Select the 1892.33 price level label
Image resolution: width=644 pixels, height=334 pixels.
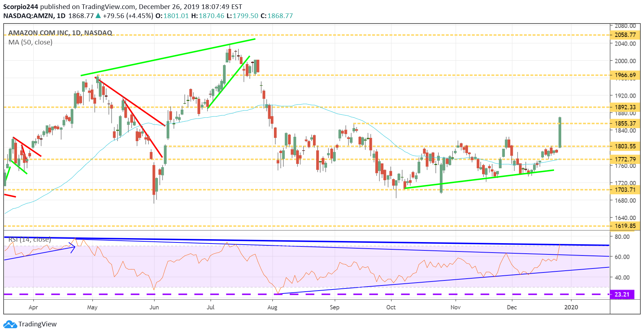[625, 107]
